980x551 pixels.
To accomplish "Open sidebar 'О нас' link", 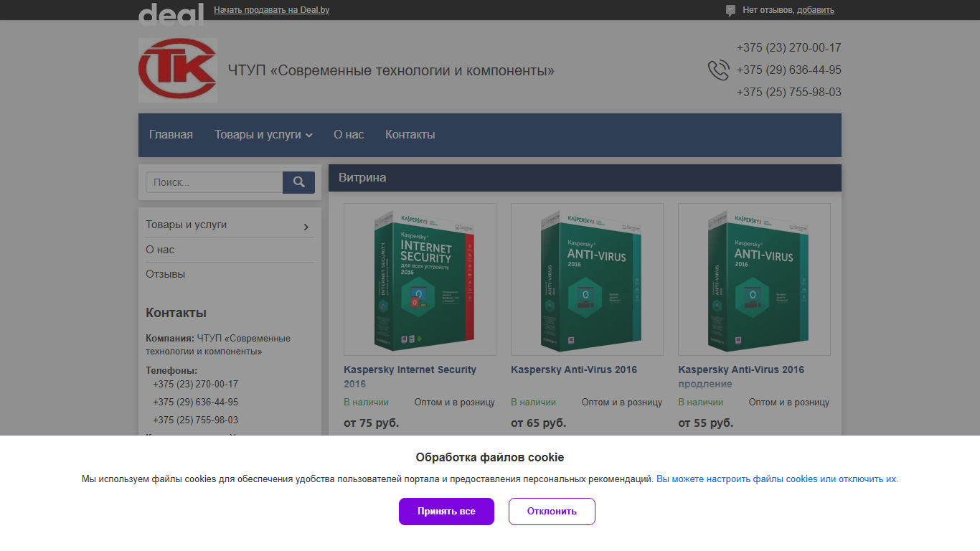I will (160, 250).
